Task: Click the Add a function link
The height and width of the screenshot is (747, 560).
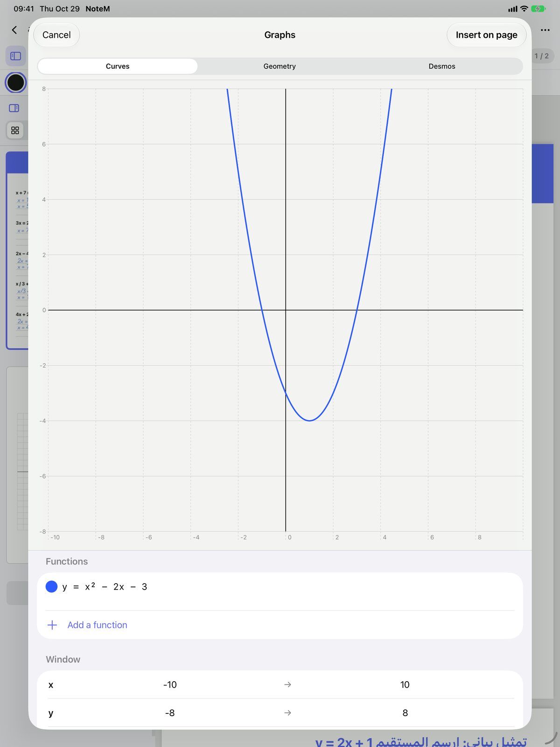Action: pos(97,625)
